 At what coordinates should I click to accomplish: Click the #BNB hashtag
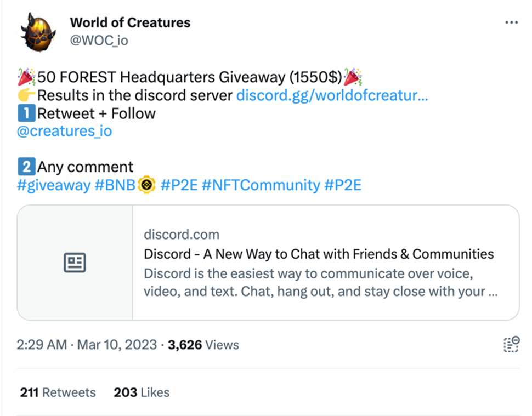(115, 185)
